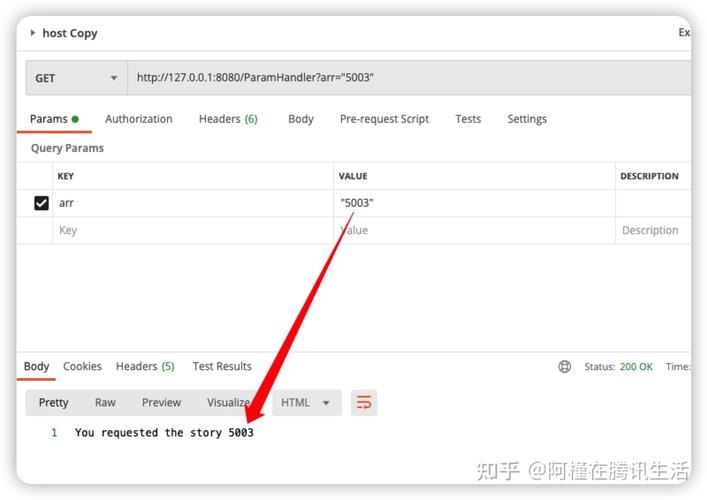This screenshot has height=500, width=707.
Task: Select the response Body tab
Action: [36, 366]
